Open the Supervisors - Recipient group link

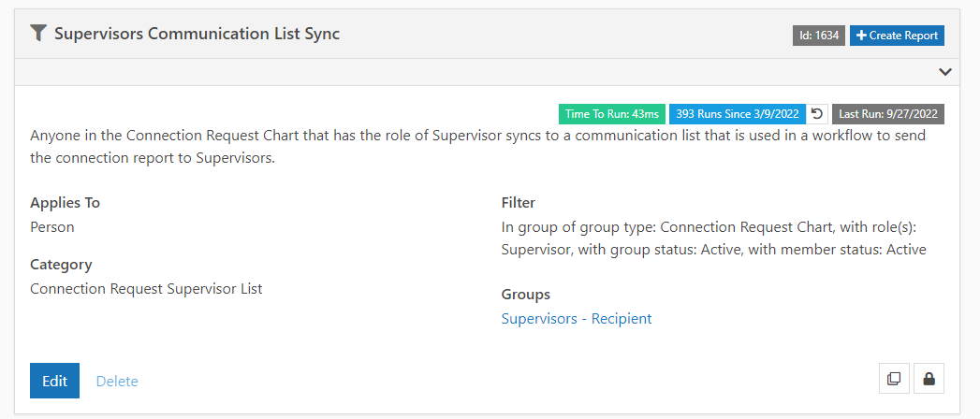(577, 319)
